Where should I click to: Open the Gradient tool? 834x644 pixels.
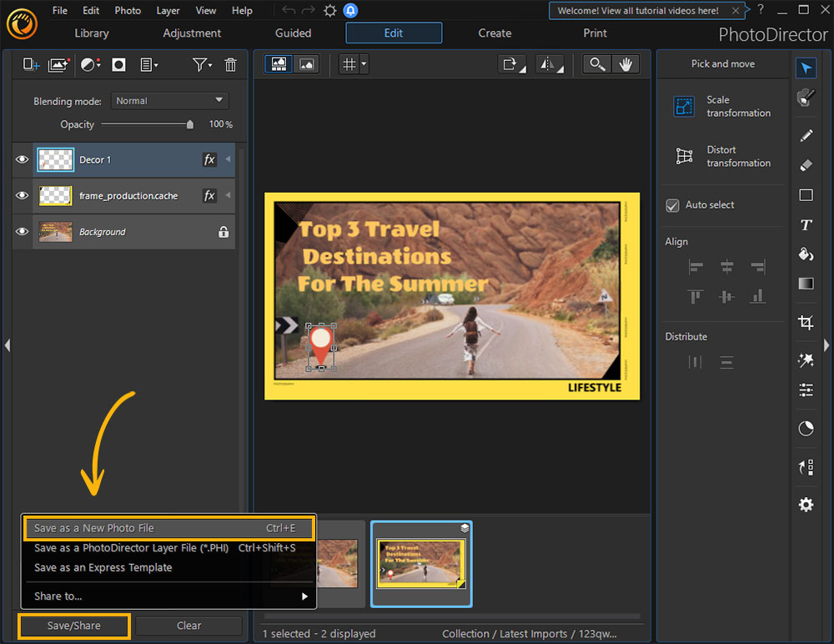[x=806, y=284]
